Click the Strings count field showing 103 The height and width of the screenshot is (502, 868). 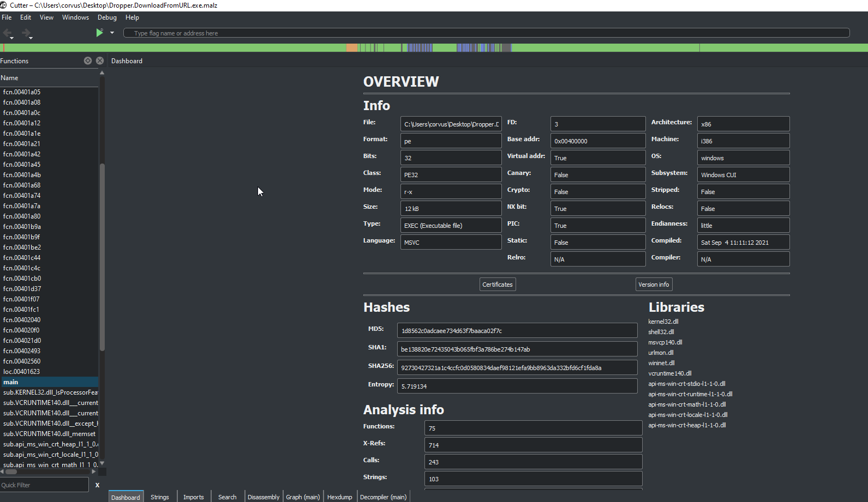point(533,479)
